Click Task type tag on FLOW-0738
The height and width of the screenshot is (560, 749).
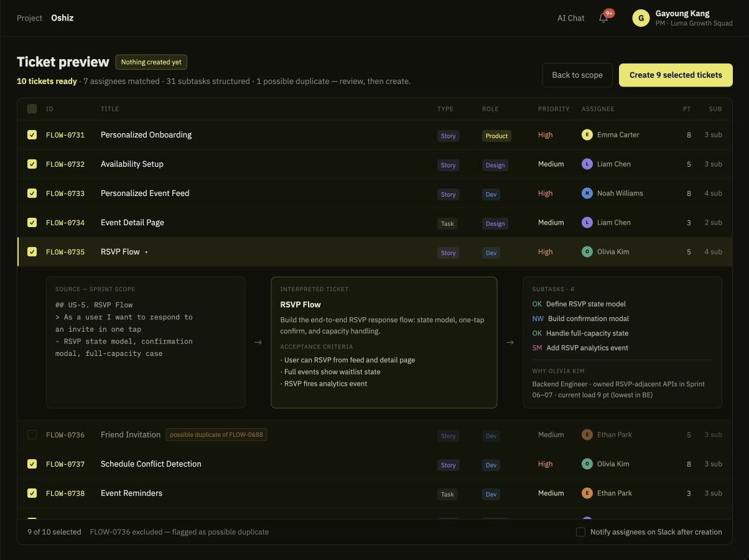(447, 494)
